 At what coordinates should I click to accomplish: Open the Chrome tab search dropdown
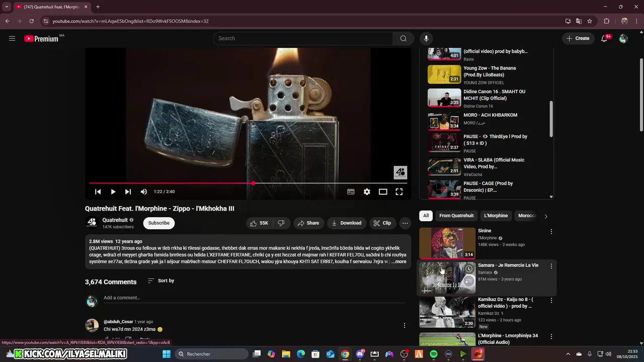coord(7,7)
